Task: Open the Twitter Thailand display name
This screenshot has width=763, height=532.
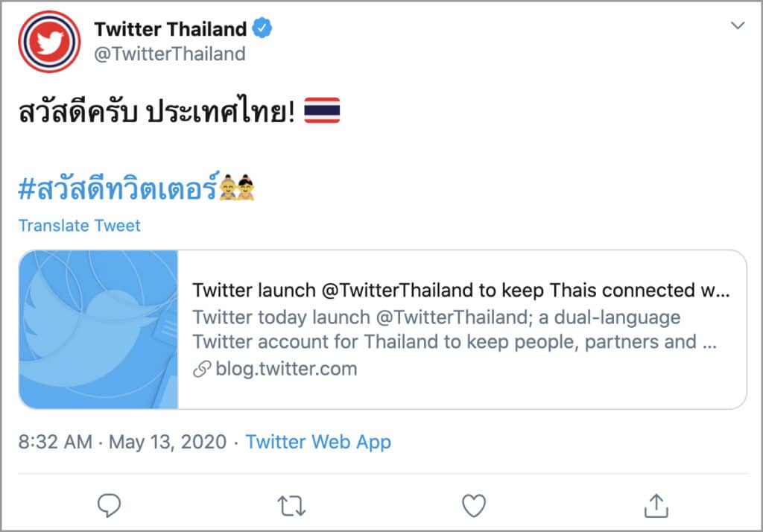Action: click(170, 30)
